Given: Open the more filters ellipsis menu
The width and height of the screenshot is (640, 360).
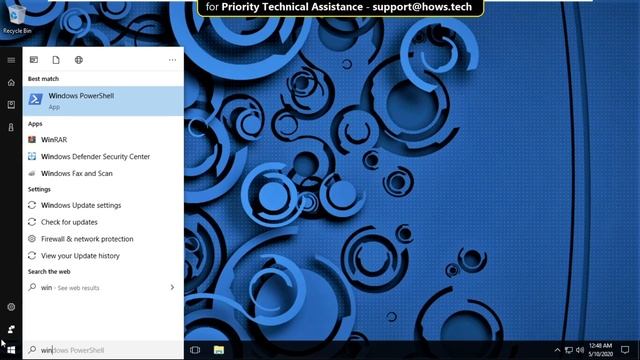Looking at the screenshot, I should point(172,60).
